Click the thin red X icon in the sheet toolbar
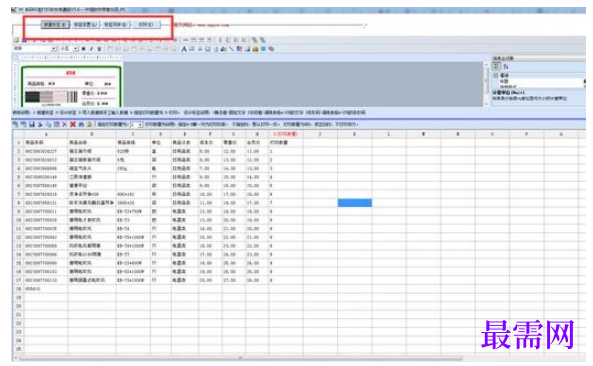The height and width of the screenshot is (366, 593). click(x=65, y=124)
